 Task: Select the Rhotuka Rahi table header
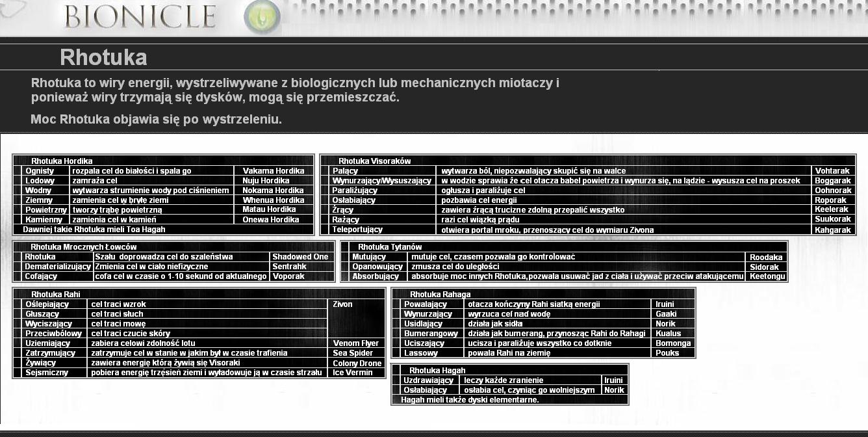pos(56,295)
